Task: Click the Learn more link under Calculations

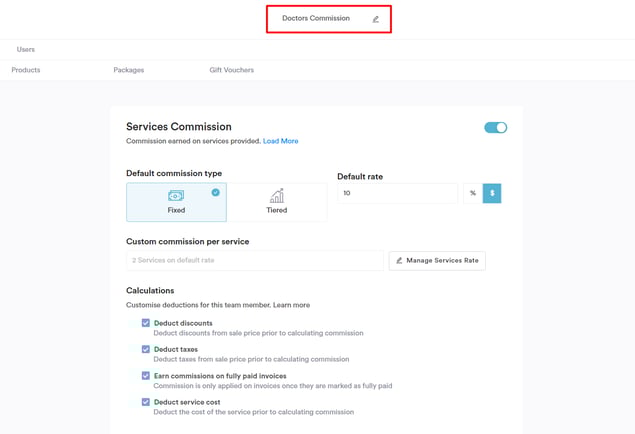Action: [291, 305]
